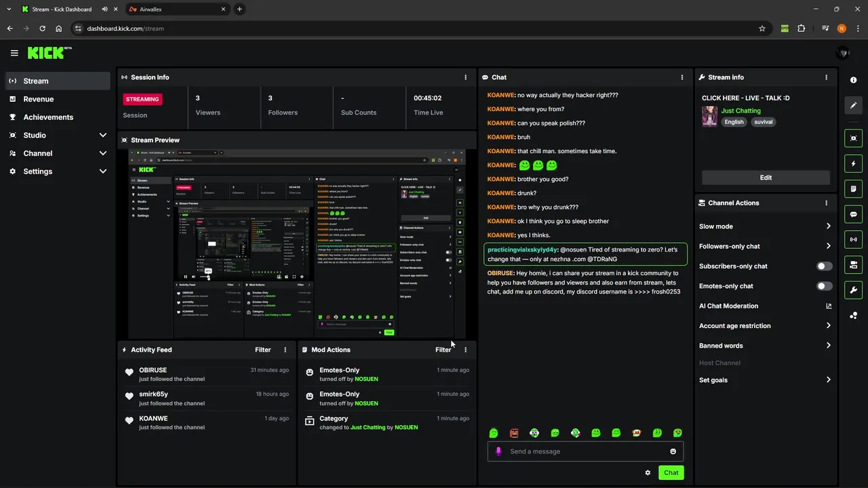Screen dimensions: 868x488
Task: Switch to the Airwallex browser tab
Action: [178, 9]
